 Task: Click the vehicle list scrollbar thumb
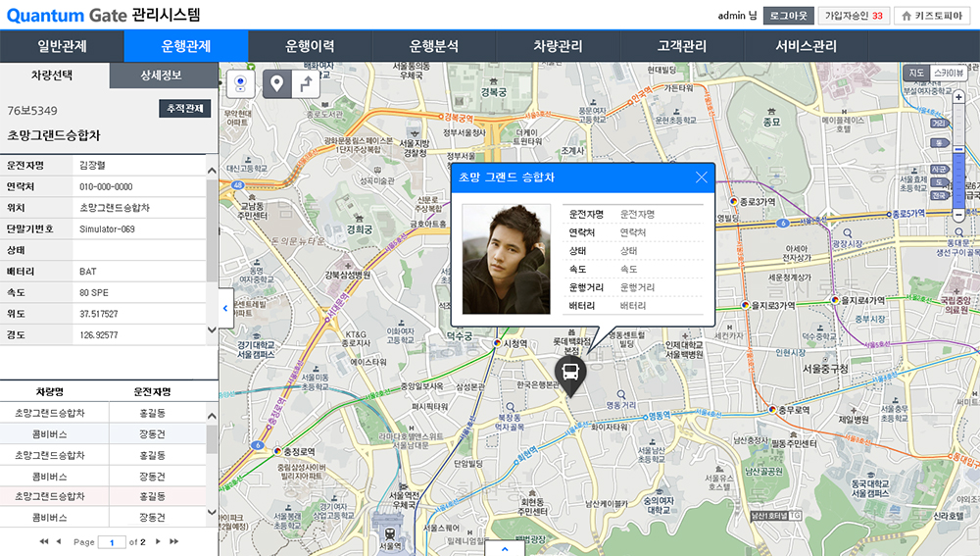click(212, 439)
